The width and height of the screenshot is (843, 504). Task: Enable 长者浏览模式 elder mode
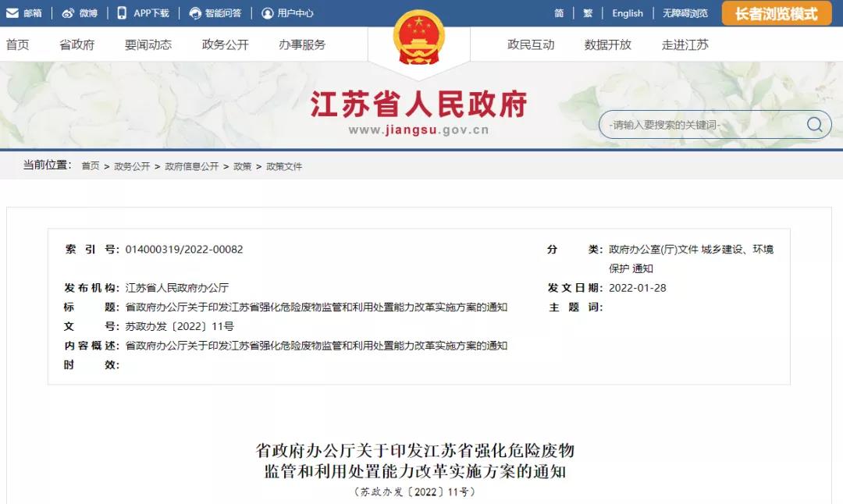pyautogui.click(x=776, y=13)
